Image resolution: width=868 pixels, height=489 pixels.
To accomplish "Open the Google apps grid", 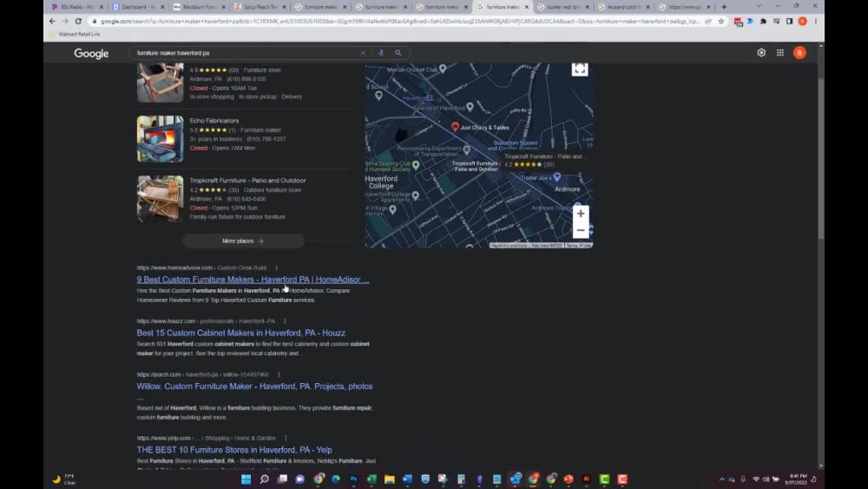I will (780, 53).
